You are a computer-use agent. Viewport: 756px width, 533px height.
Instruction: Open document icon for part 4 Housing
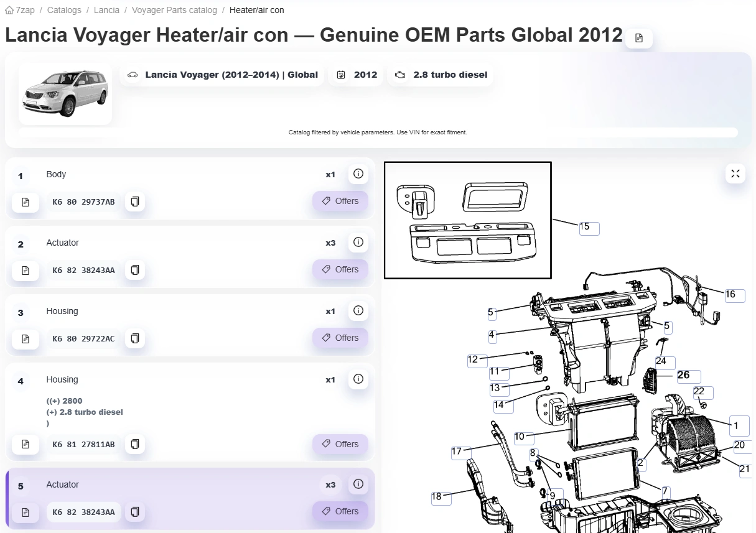pyautogui.click(x=26, y=444)
